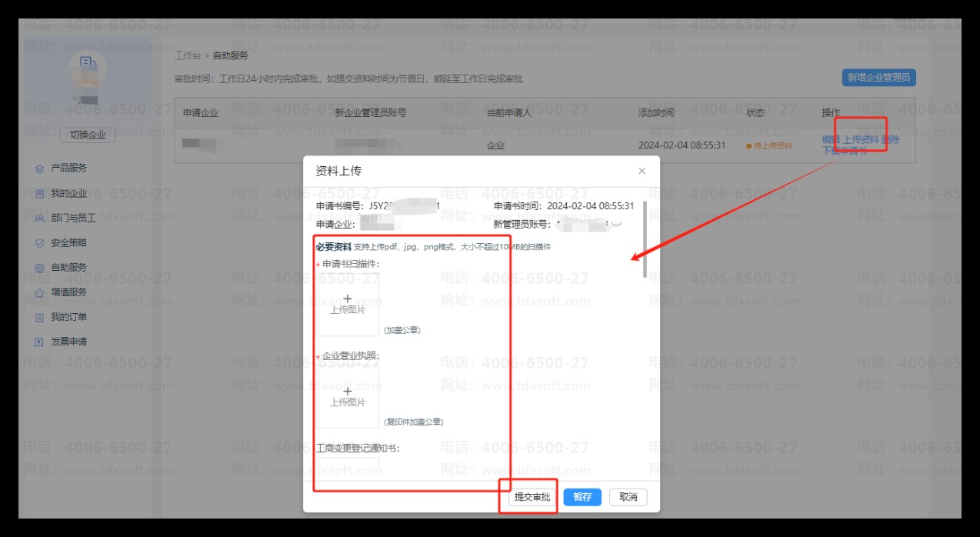The image size is (980, 537).
Task: Click the 新增企业管理员 button
Action: [x=878, y=78]
